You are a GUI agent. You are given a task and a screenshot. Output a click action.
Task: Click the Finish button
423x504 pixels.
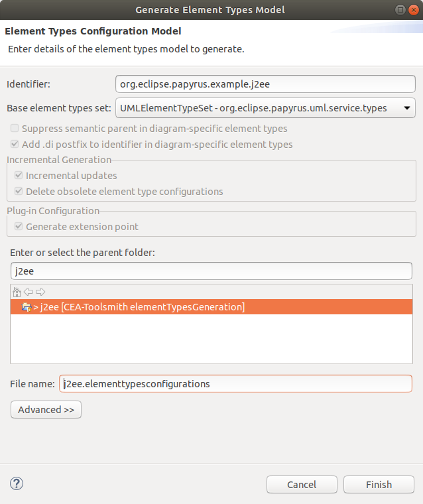(x=379, y=484)
